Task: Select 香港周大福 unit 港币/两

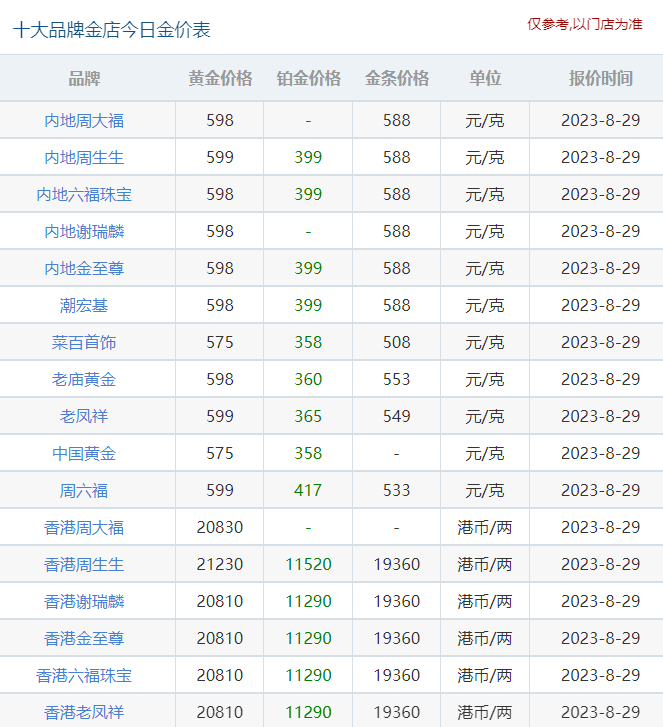Action: coord(485,528)
